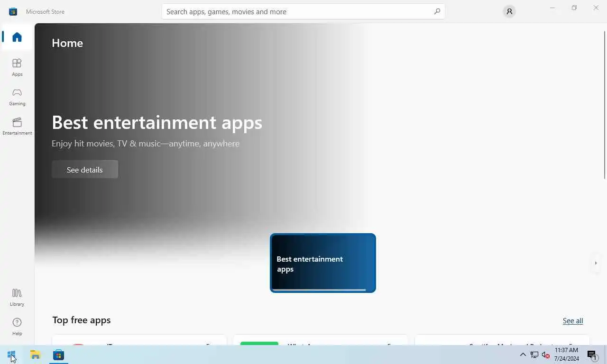
Task: Click the "Microsoft Store" window title text
Action: (45, 11)
